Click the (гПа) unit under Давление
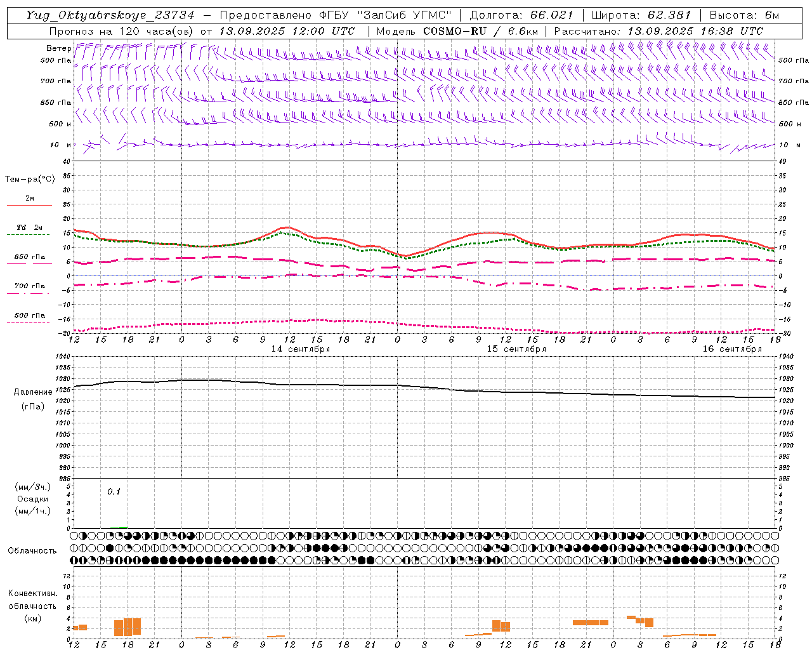 coord(33,407)
